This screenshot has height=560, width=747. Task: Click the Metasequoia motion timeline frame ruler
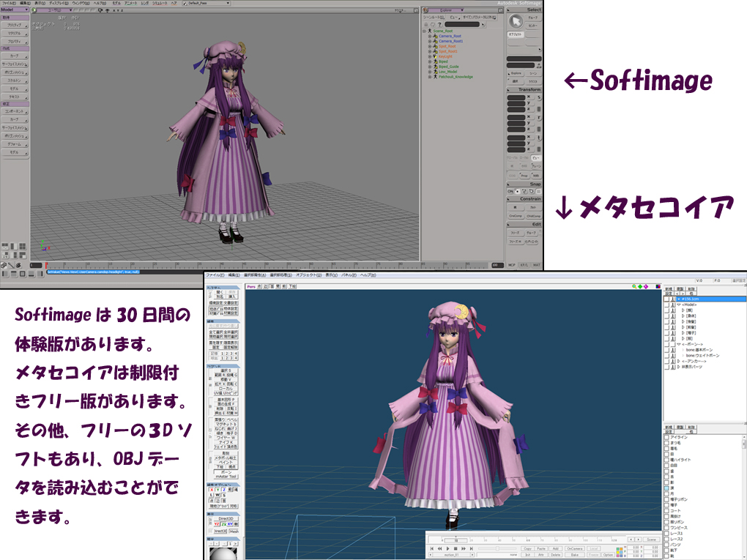tap(527, 540)
